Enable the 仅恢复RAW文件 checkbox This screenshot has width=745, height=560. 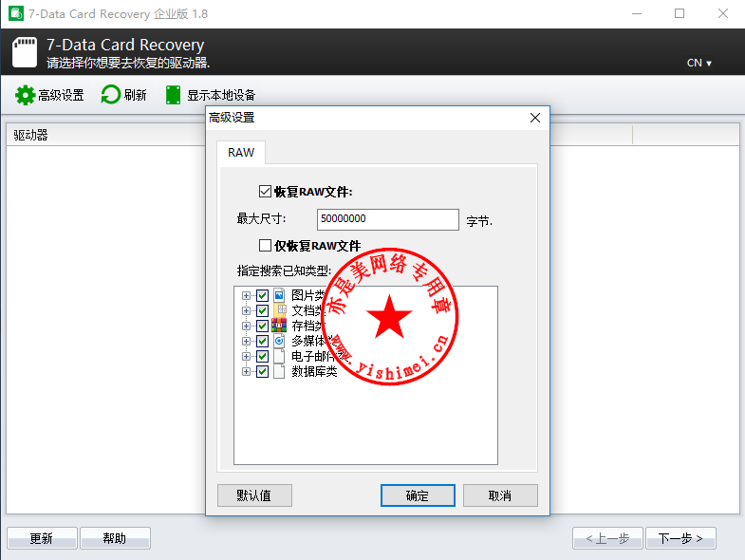point(265,245)
